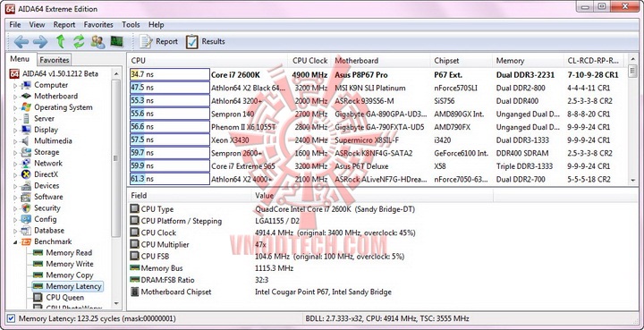This screenshot has width=644, height=330.
Task: Toggle the status bar Memory Latency checkbox
Action: tap(11, 318)
